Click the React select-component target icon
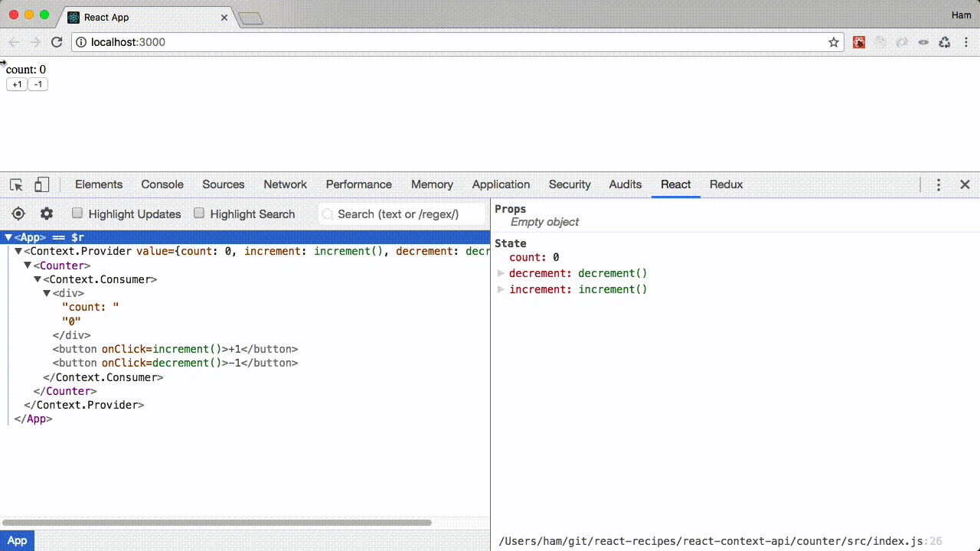 (x=18, y=214)
